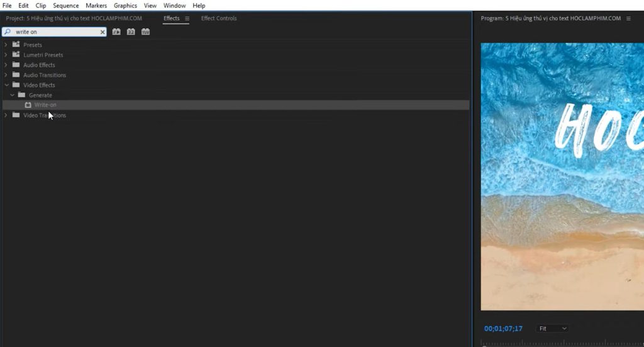
Task: Click the magnifier icon in search box
Action: tap(8, 32)
